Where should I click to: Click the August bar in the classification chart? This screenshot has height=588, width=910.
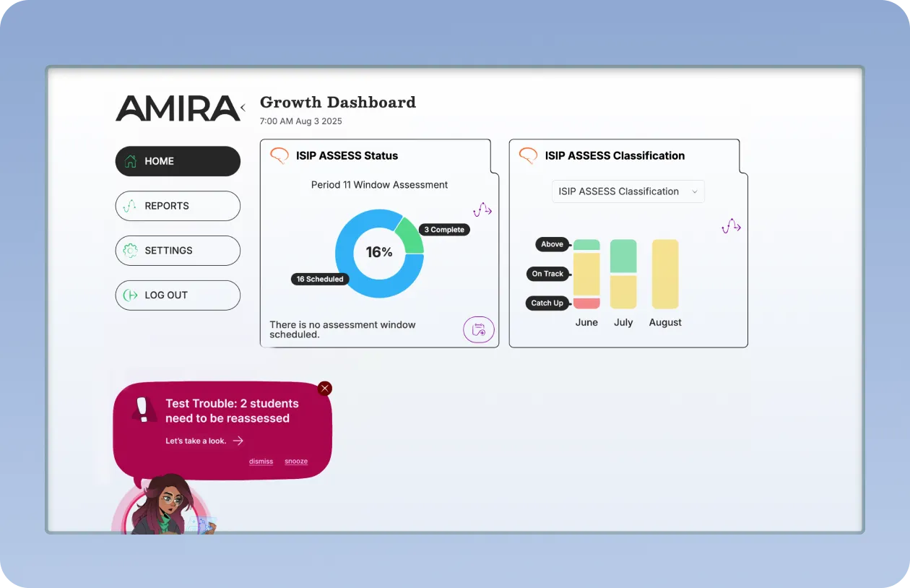[665, 274]
